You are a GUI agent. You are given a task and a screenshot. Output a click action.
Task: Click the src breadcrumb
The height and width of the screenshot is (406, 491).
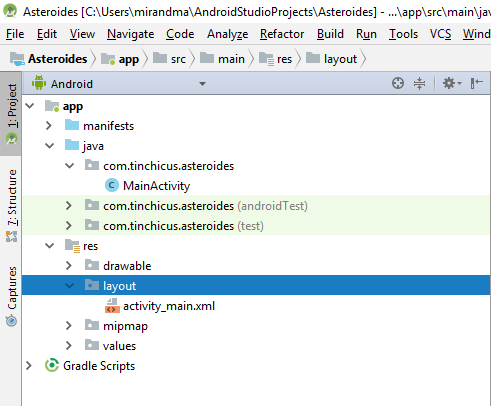169,59
